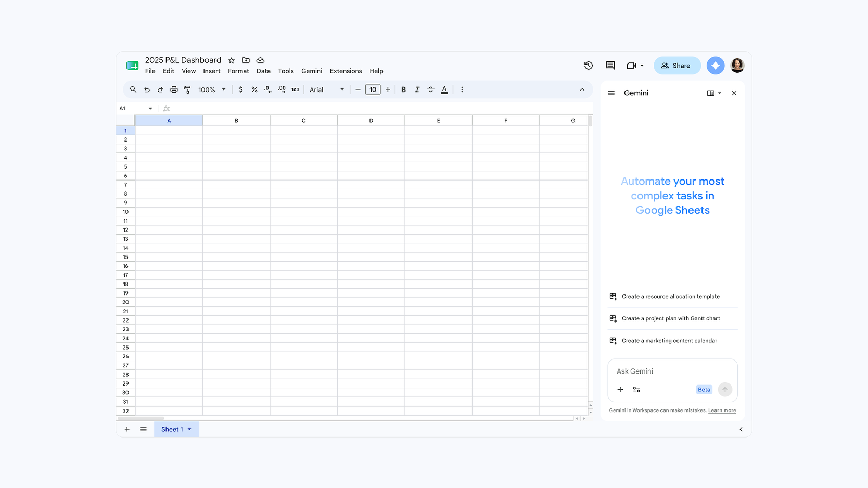The height and width of the screenshot is (488, 868).
Task: Click the formula bar input
Action: (x=381, y=108)
